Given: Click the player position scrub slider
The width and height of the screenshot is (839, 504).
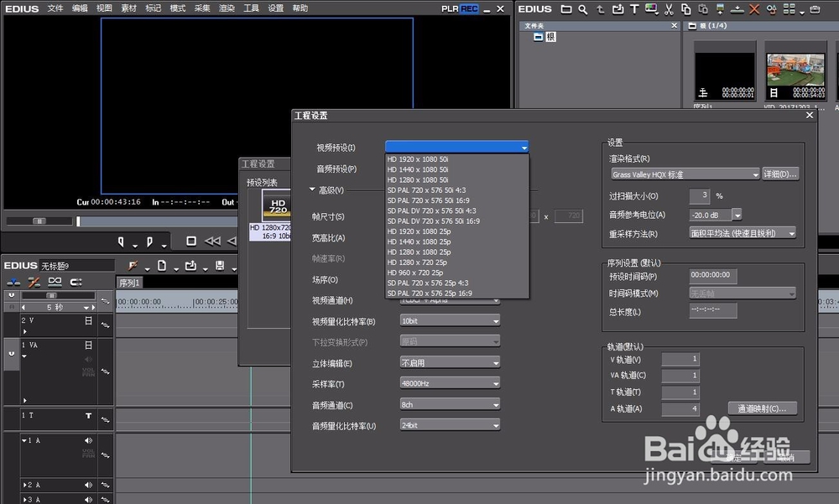Looking at the screenshot, I should 78,221.
